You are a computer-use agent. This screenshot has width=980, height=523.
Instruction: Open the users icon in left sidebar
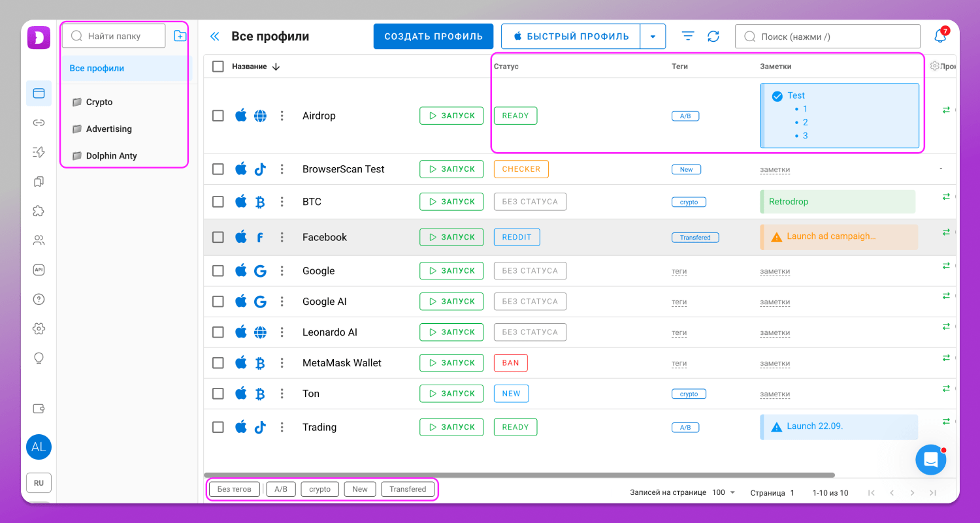coord(39,240)
